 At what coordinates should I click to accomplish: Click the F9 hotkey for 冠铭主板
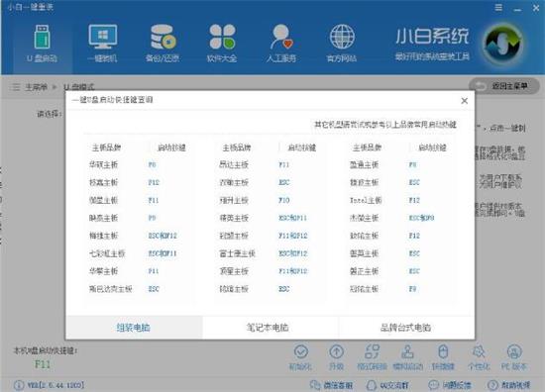[412, 289]
